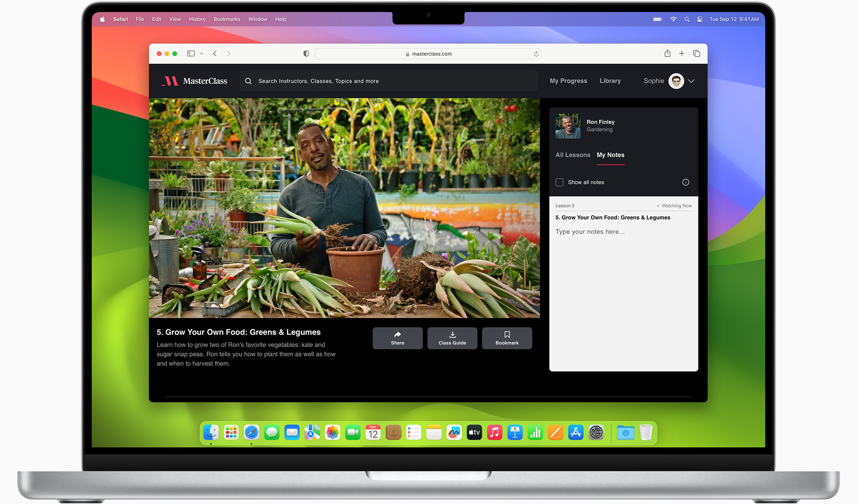Screen dimensions: 857x504
Task: Select the My Notes tab in lesson panel
Action: tap(611, 155)
